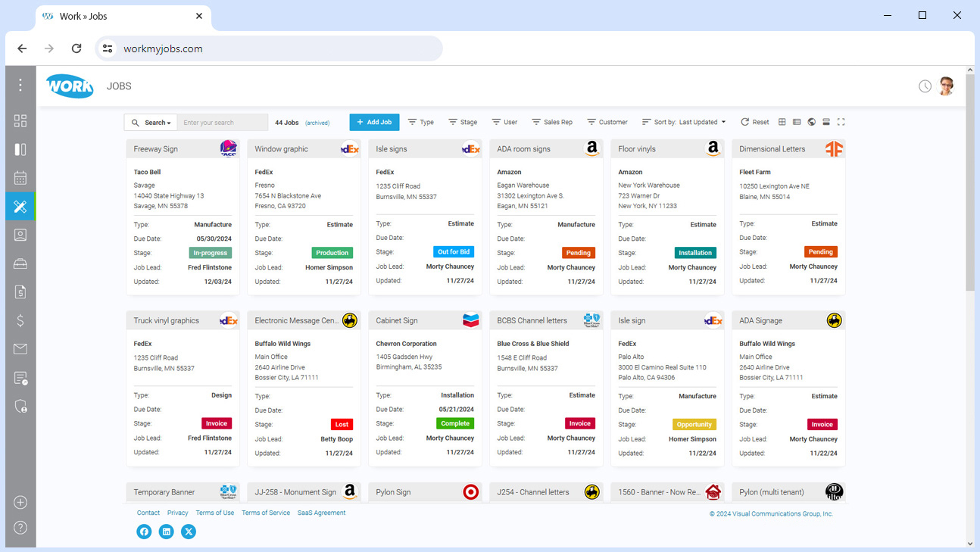Click the Production stage badge

click(332, 253)
